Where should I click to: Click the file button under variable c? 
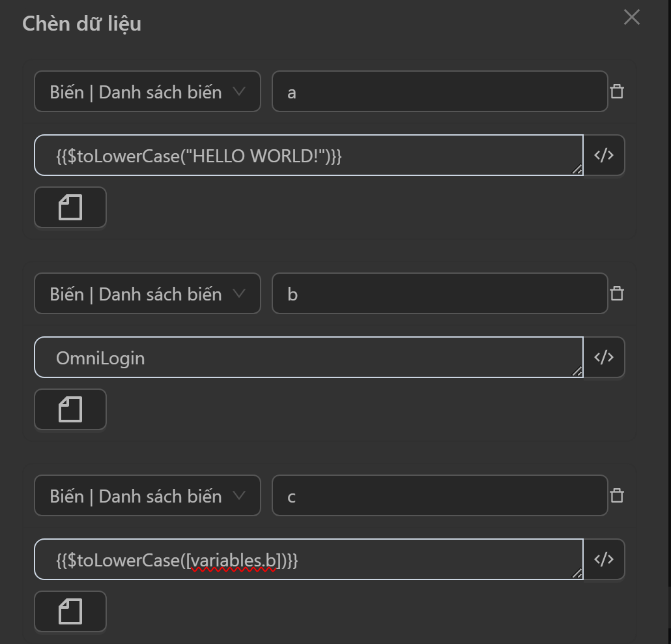click(x=70, y=612)
